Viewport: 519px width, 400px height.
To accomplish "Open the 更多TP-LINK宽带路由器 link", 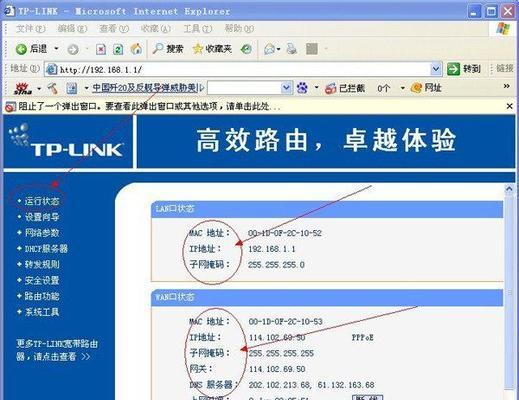I will (x=57, y=350).
